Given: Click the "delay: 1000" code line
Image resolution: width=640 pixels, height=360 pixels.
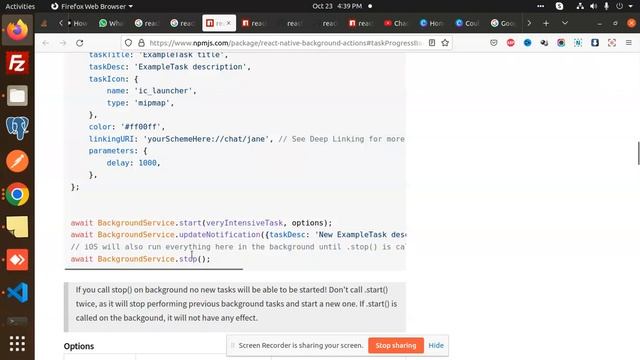Looking at the screenshot, I should (133, 163).
